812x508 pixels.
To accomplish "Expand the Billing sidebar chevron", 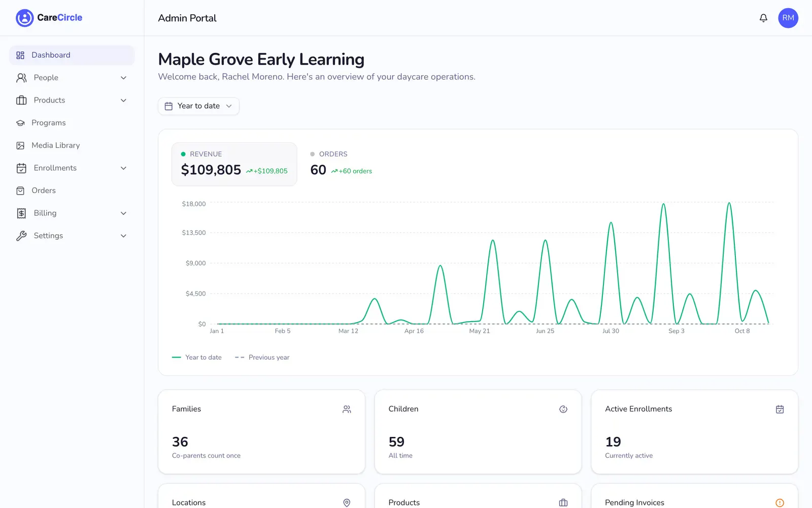I will 123,213.
